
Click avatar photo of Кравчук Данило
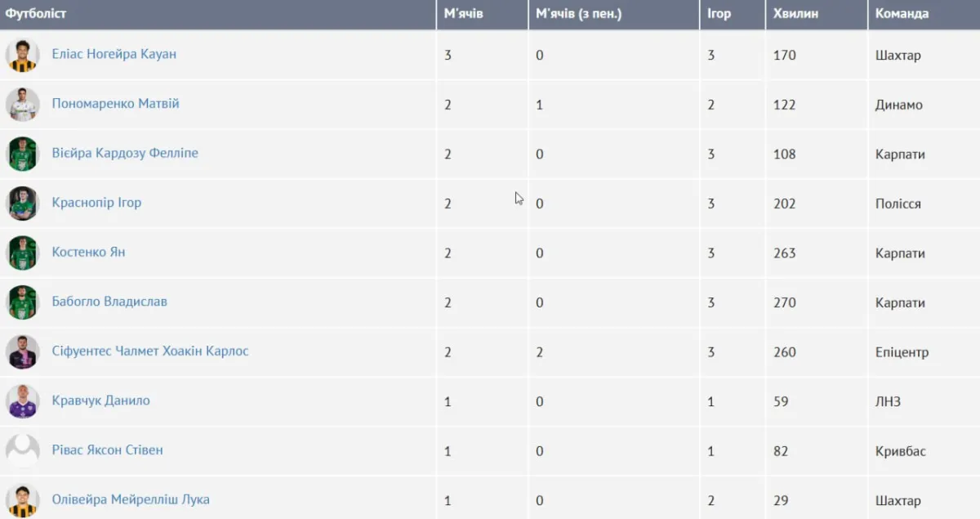pyautogui.click(x=22, y=401)
